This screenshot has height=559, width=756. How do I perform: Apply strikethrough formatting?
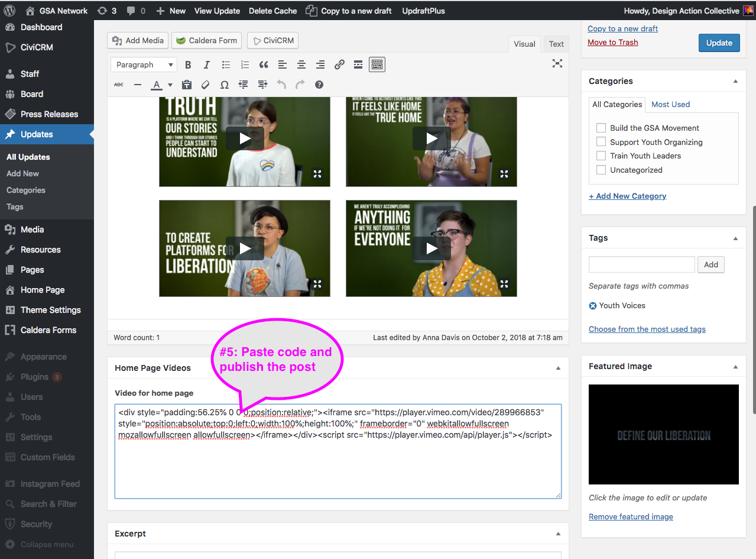click(119, 85)
